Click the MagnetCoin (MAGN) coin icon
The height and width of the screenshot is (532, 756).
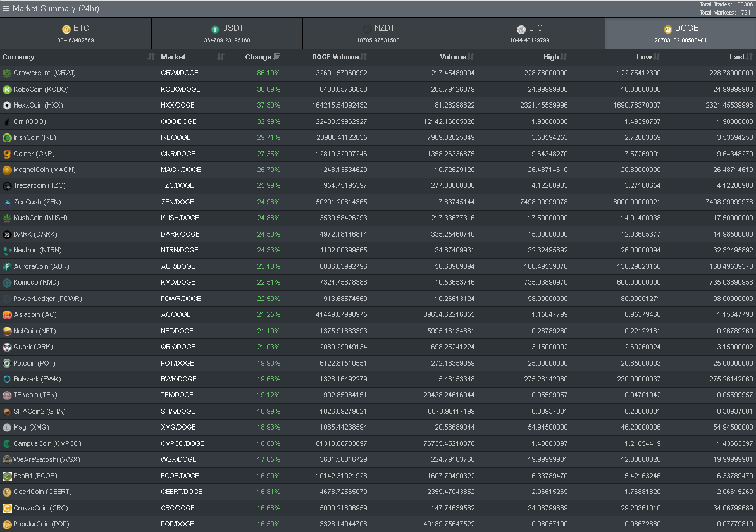click(7, 170)
